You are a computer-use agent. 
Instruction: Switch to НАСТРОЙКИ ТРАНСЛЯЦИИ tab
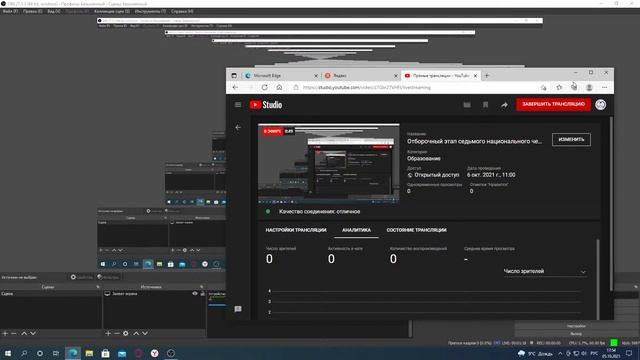[x=296, y=230]
